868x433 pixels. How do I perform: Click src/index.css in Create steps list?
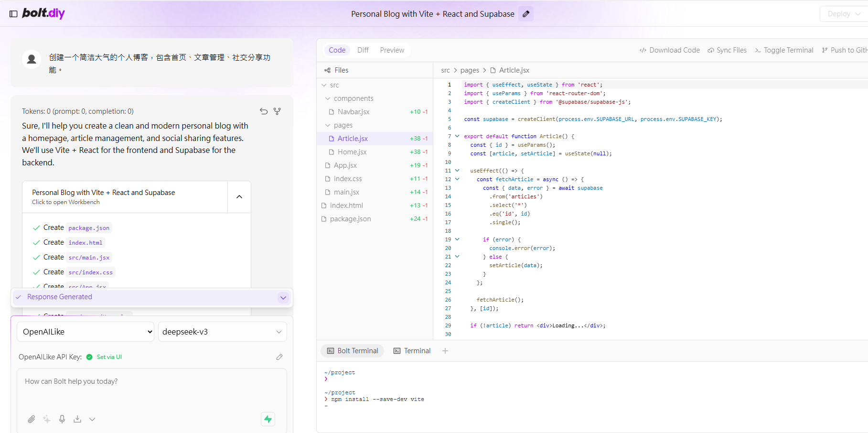91,272
